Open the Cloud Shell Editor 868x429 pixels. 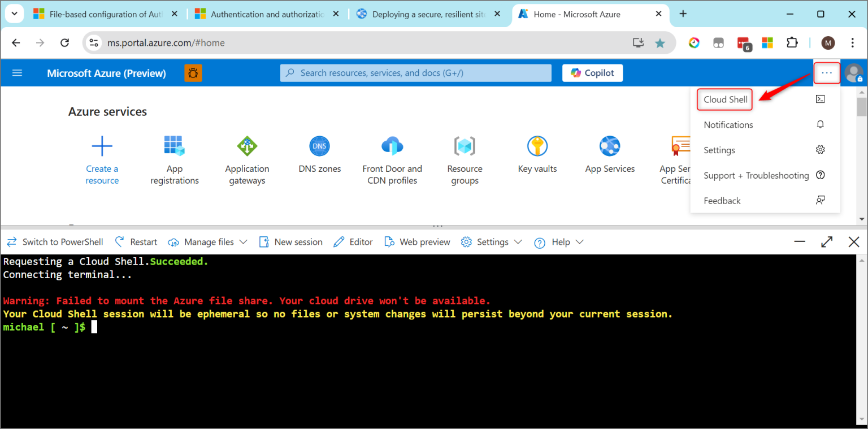click(x=353, y=242)
